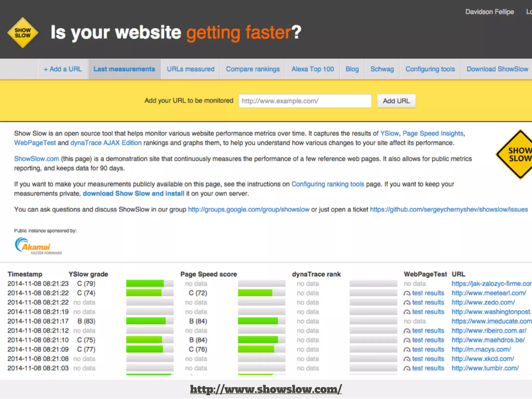532x399 pixels.
Task: Open http://www.tumblr.com/ link
Action: point(485,368)
